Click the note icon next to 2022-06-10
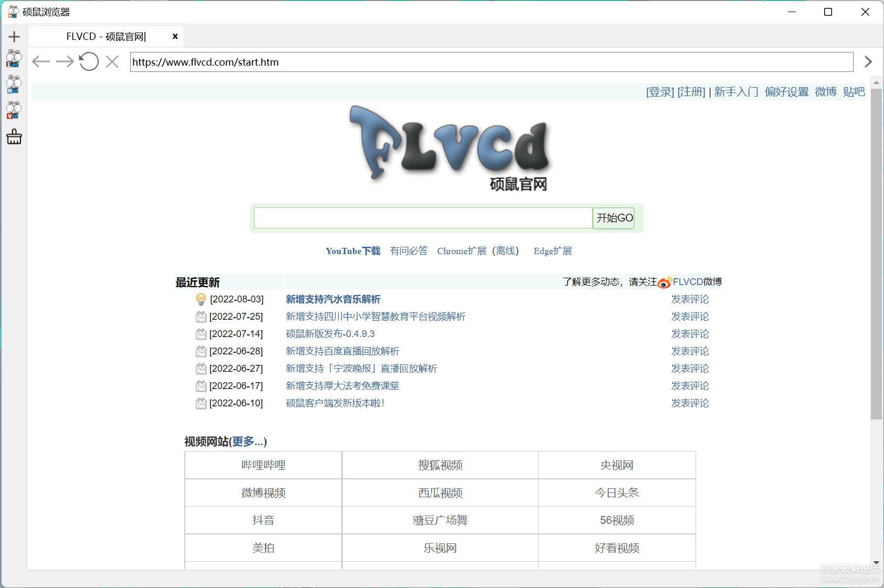Screen dimensions: 884x588 201,403
